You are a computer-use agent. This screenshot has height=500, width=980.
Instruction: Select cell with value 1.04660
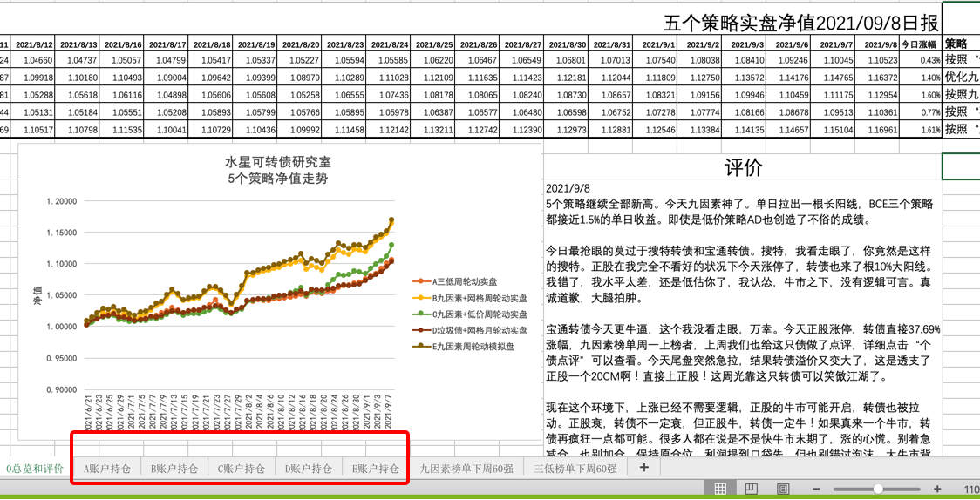click(34, 60)
